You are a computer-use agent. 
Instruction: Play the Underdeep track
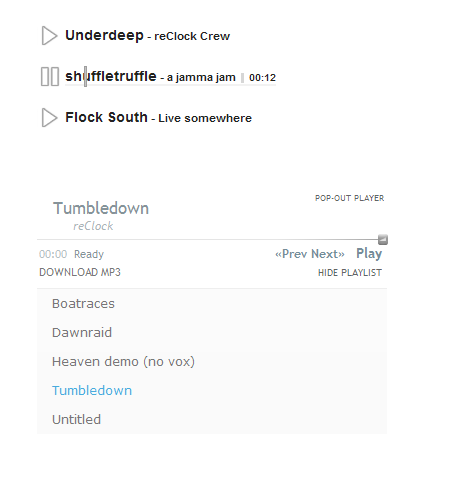49,36
